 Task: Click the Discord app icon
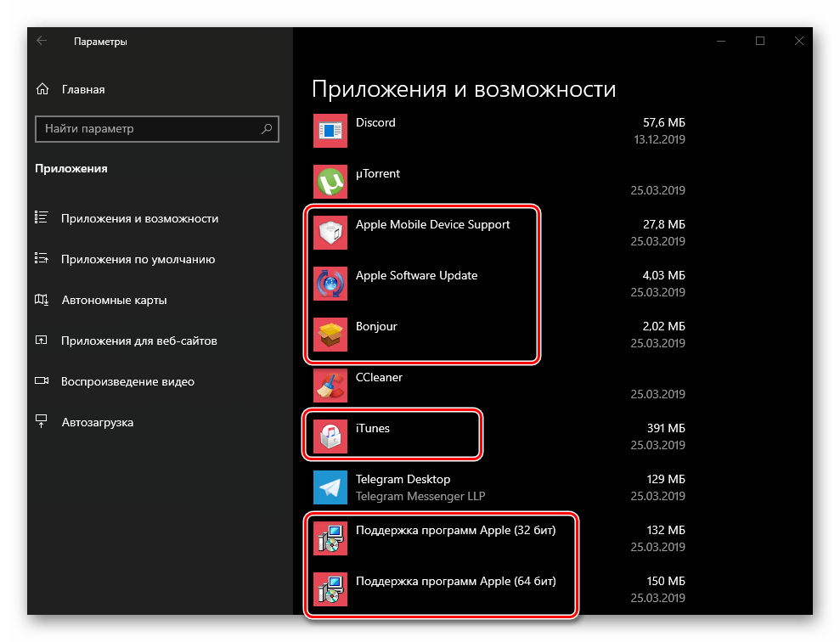[x=330, y=131]
